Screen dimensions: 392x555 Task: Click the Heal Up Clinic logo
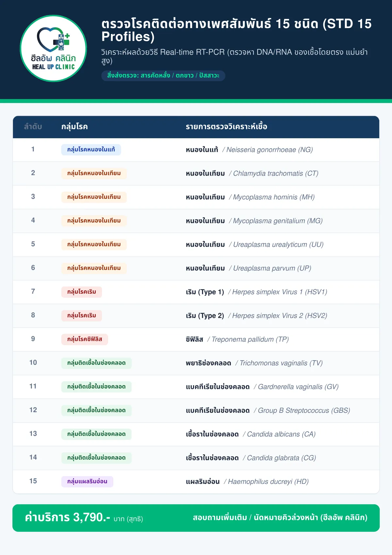53,48
